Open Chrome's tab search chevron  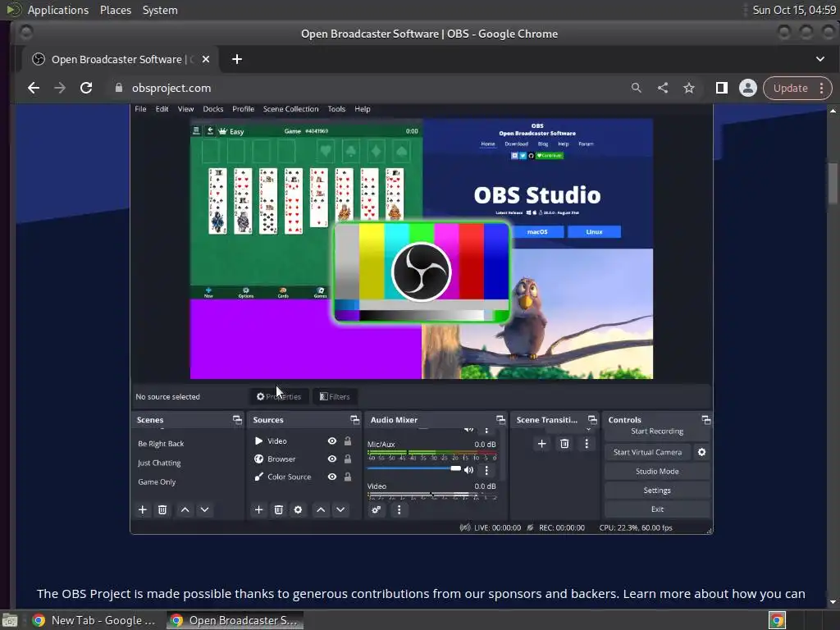tap(820, 59)
